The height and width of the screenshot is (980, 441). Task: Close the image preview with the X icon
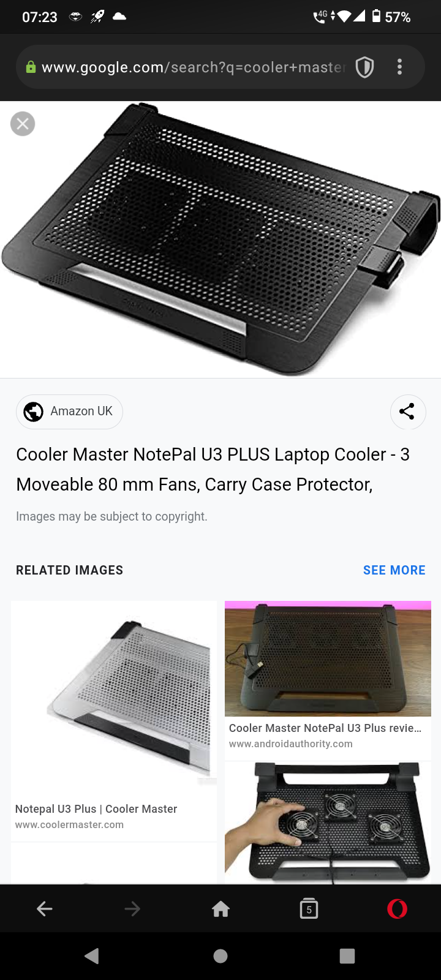tap(23, 124)
